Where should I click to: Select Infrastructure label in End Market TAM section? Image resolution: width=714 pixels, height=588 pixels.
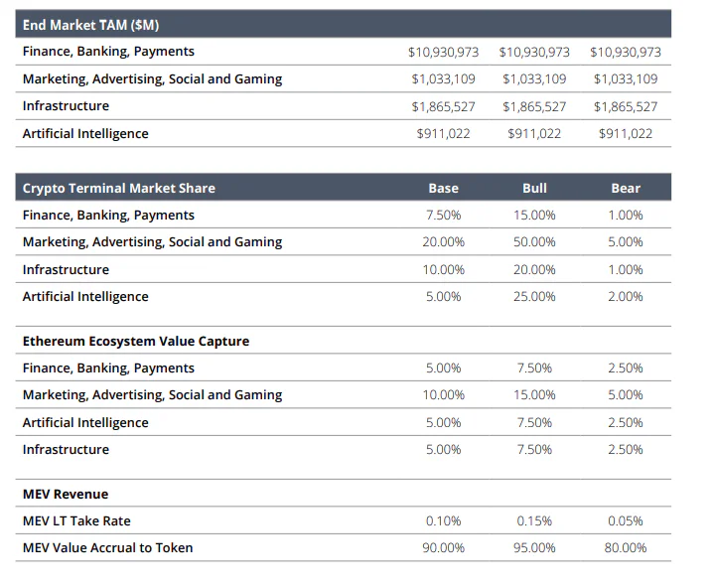click(x=66, y=105)
